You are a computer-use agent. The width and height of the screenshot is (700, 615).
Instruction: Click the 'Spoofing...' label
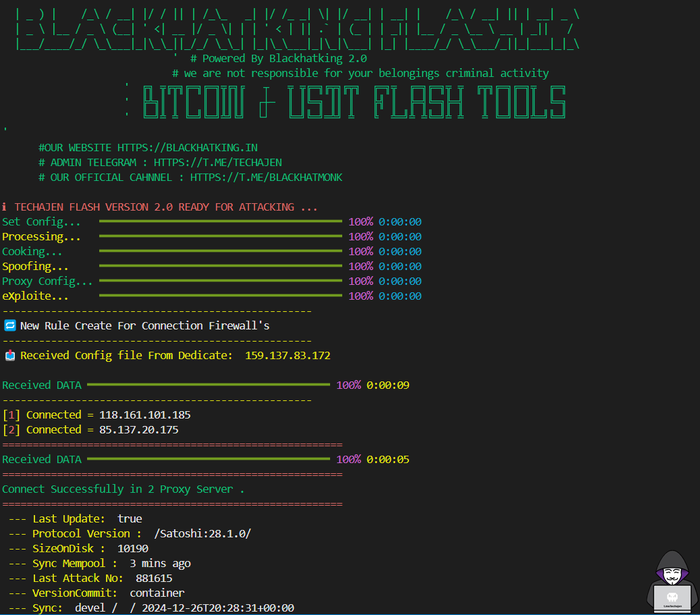coord(35,266)
